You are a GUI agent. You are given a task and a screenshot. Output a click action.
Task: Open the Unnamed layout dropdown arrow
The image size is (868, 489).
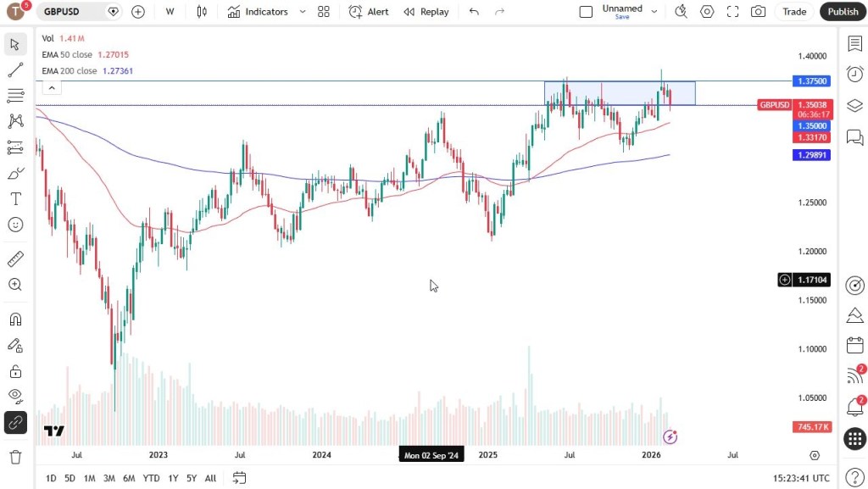pyautogui.click(x=654, y=12)
